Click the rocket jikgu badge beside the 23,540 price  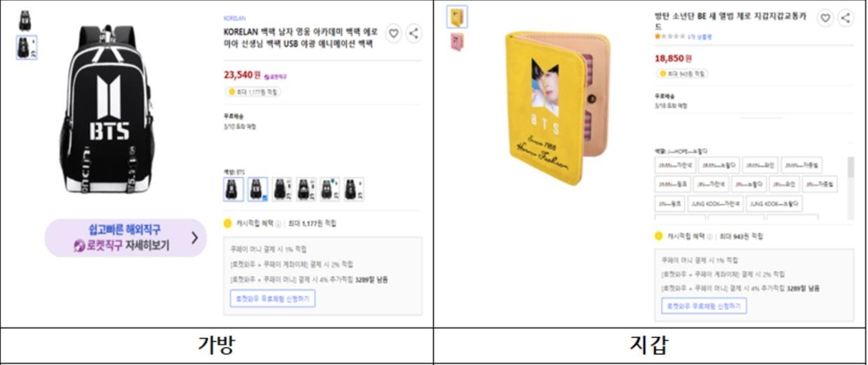tap(275, 76)
